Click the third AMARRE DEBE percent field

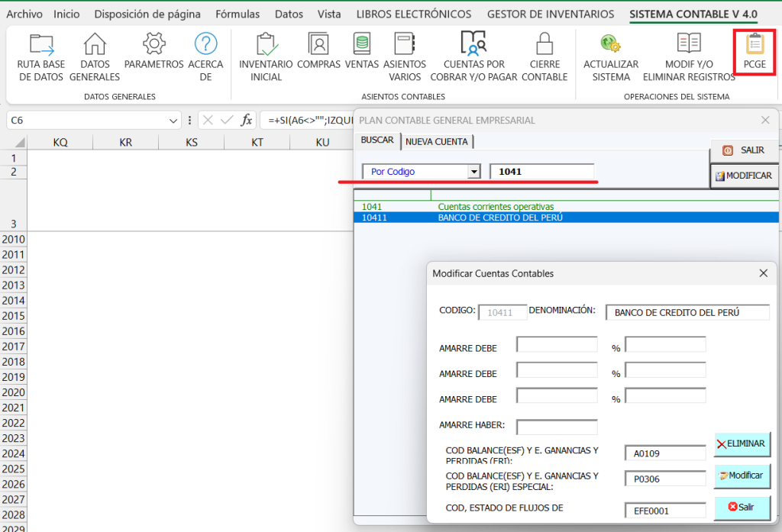[665, 396]
